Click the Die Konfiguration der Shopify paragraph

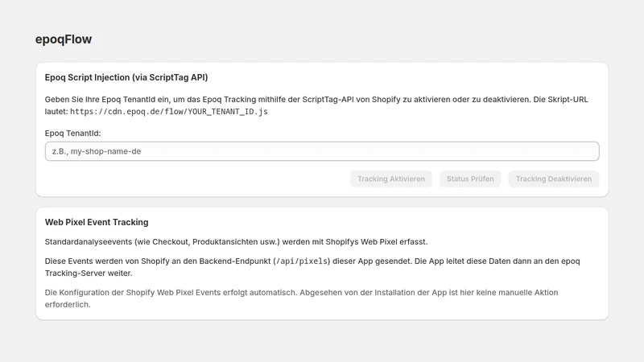(301, 298)
